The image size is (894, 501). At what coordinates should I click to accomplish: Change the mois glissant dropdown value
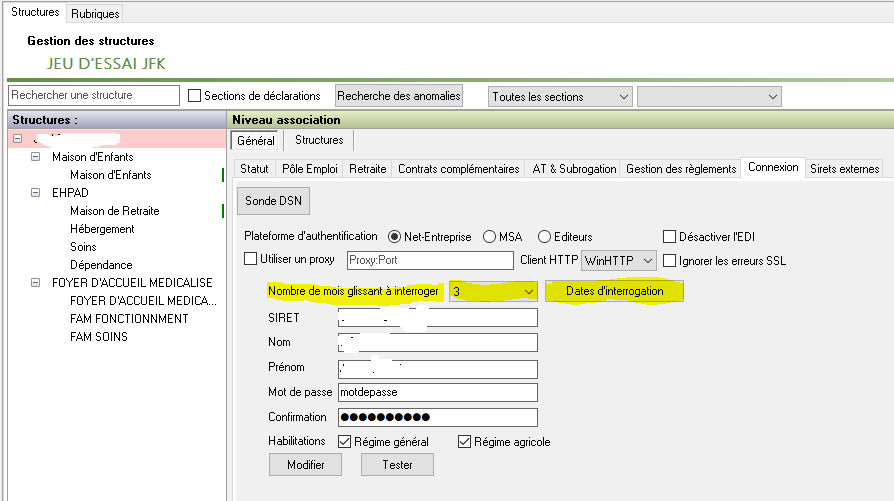(x=494, y=291)
